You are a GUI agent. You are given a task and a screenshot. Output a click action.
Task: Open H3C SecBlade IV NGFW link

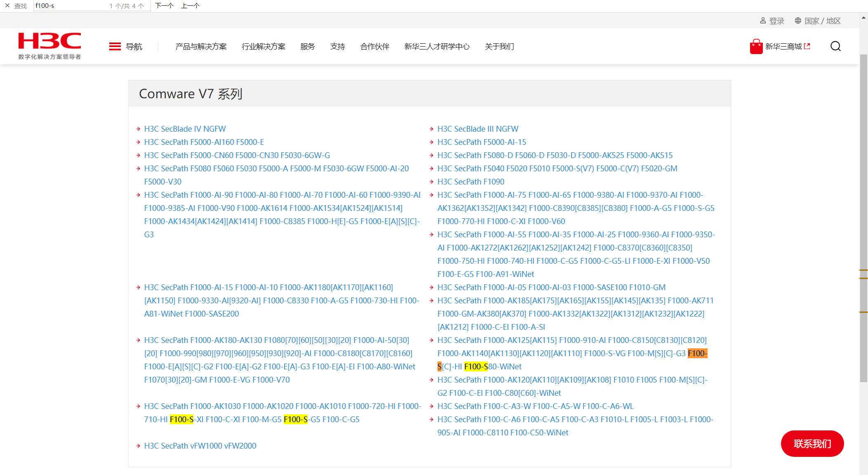tap(185, 129)
